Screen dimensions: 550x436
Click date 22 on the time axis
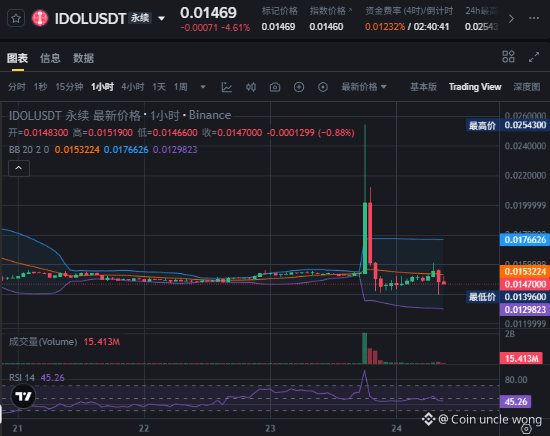coord(144,428)
